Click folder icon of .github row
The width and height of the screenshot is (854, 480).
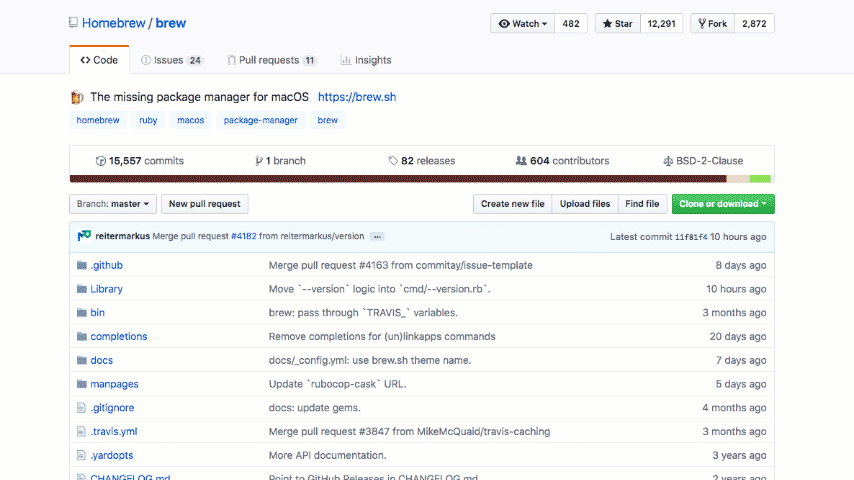82,265
